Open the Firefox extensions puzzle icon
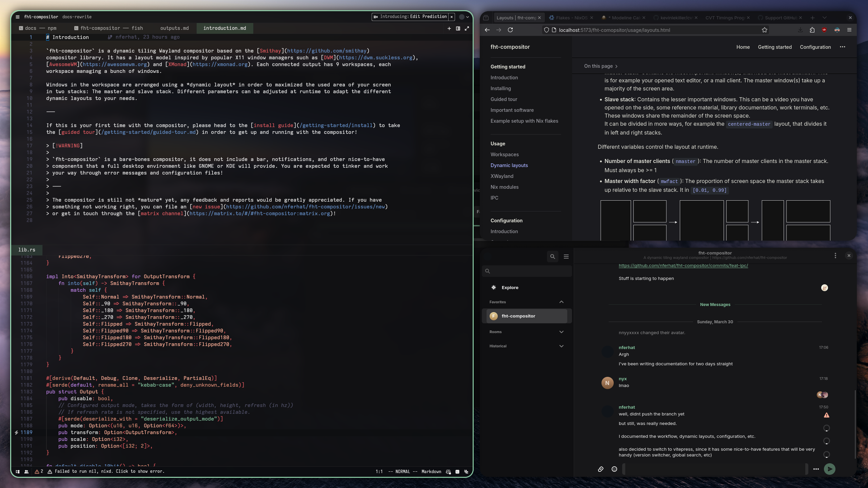 (812, 30)
